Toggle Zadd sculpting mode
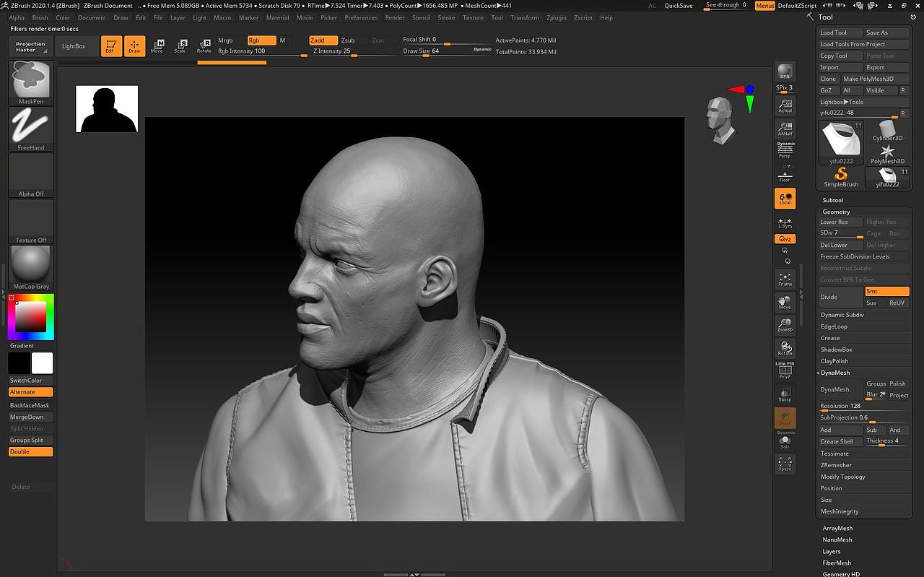Image resolution: width=924 pixels, height=577 pixels. 323,40
